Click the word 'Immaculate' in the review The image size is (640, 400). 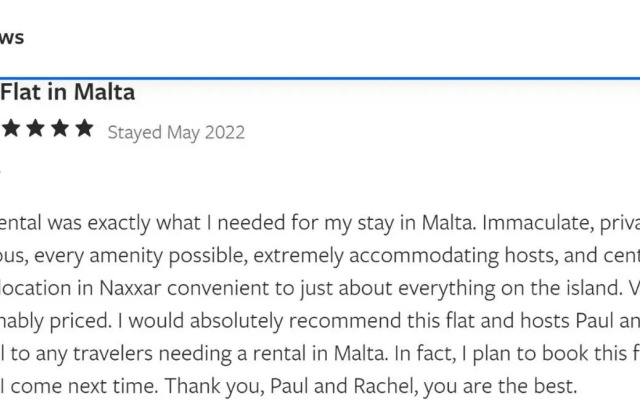[538, 223]
